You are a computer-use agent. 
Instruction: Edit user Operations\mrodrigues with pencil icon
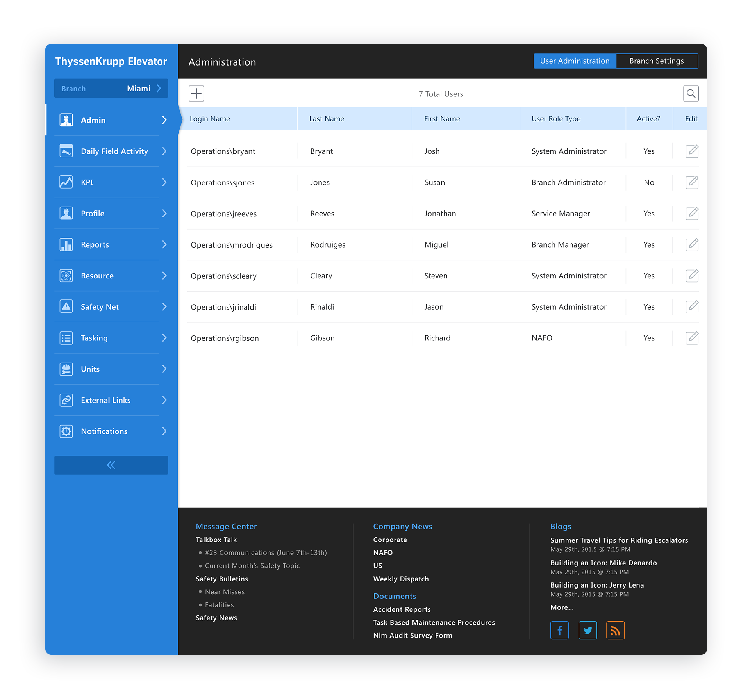pos(692,244)
